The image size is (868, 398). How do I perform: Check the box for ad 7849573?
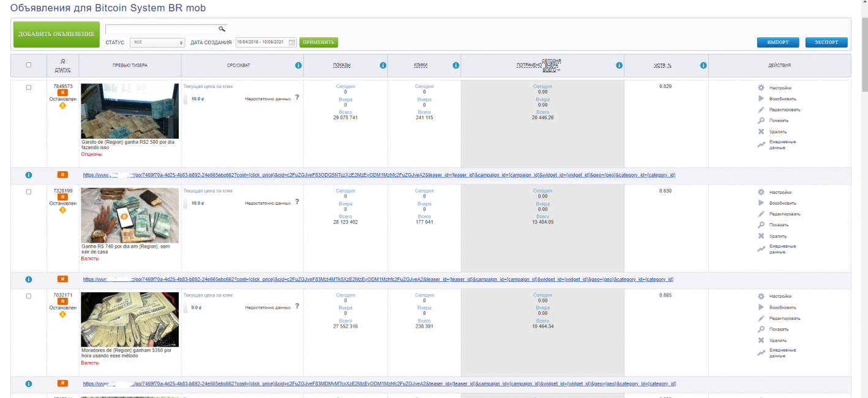[x=29, y=87]
